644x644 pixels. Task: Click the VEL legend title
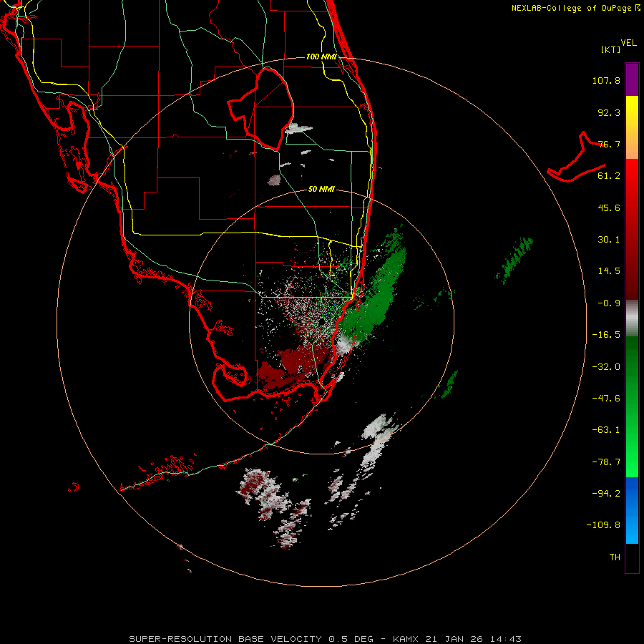coord(628,43)
